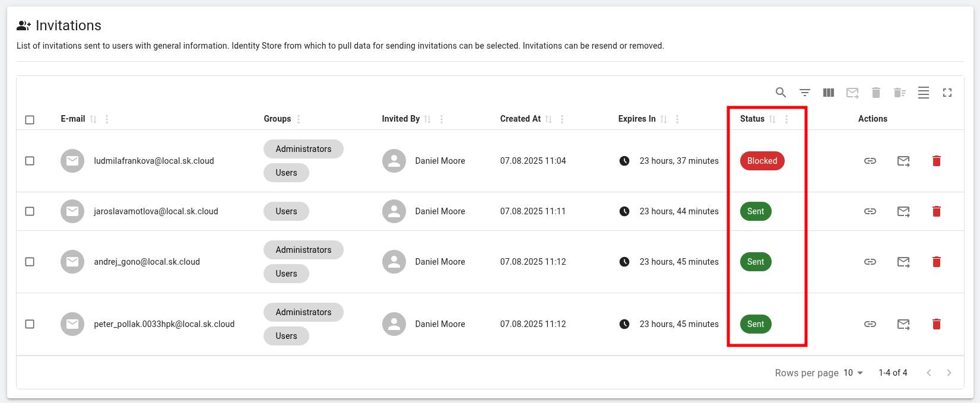Open Status column actions menu
Viewport: 980px width, 403px height.
point(786,119)
